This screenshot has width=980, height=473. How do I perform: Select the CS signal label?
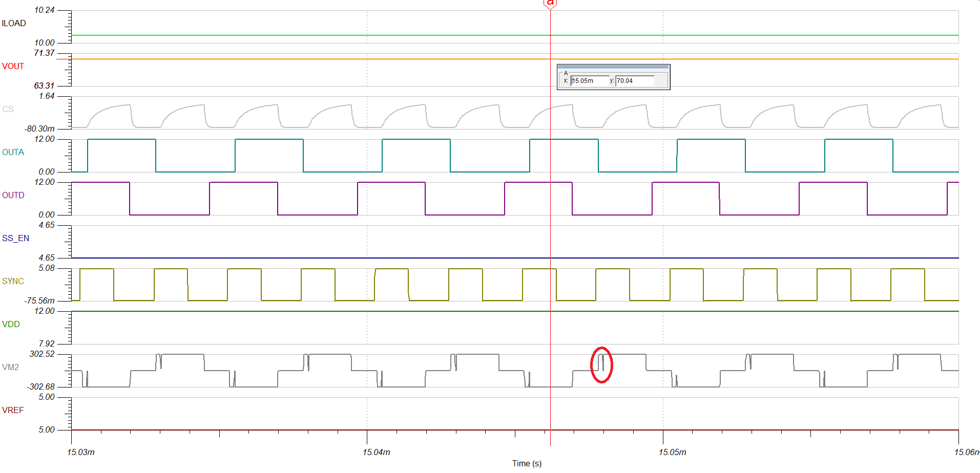click(8, 110)
